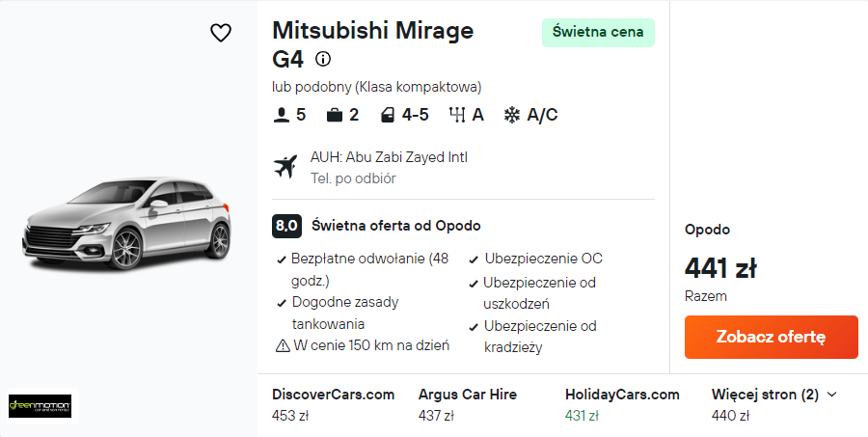Click the 8.0 rating badge
Image resolution: width=868 pixels, height=437 pixels.
pyautogui.click(x=286, y=226)
